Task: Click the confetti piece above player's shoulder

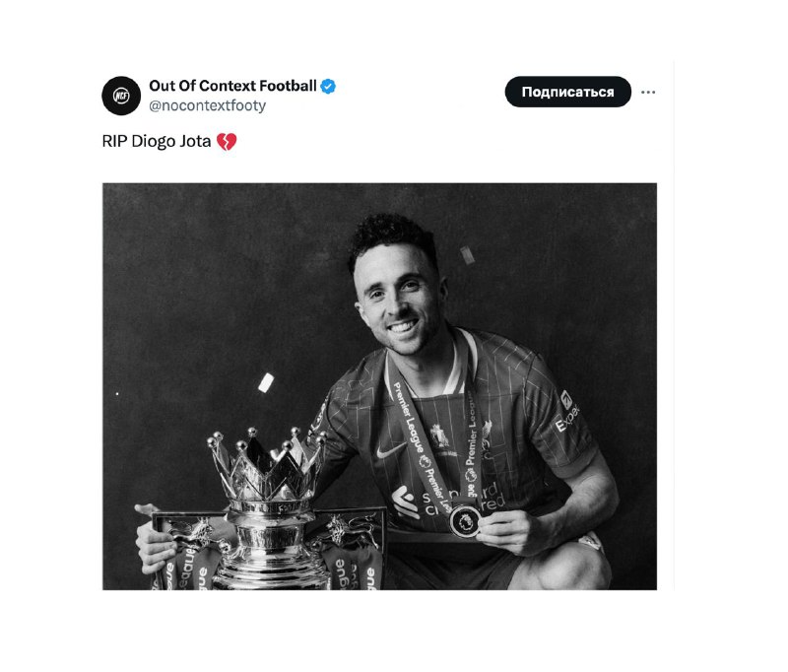Action: [x=467, y=255]
